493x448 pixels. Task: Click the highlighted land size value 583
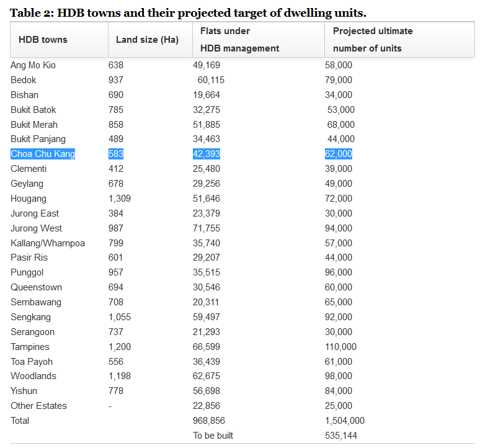[x=116, y=154]
